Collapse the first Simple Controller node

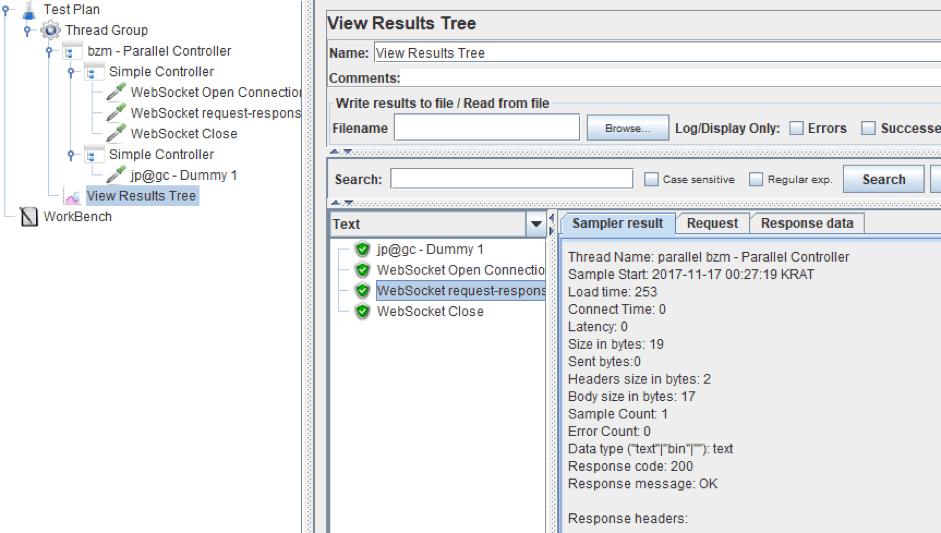point(71,71)
